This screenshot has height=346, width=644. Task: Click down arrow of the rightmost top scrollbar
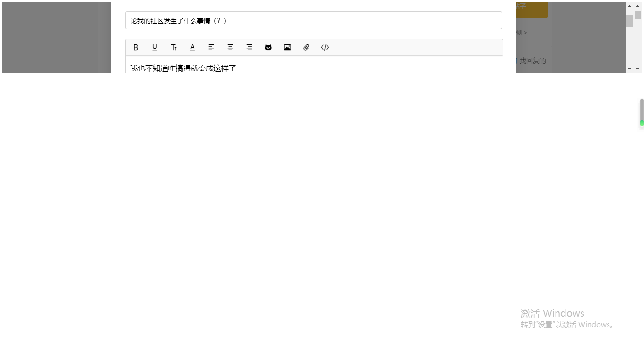[x=637, y=69]
